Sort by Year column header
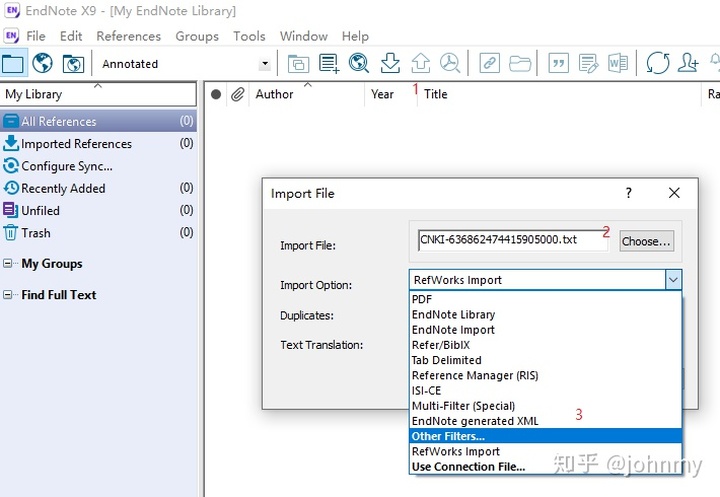 tap(391, 94)
